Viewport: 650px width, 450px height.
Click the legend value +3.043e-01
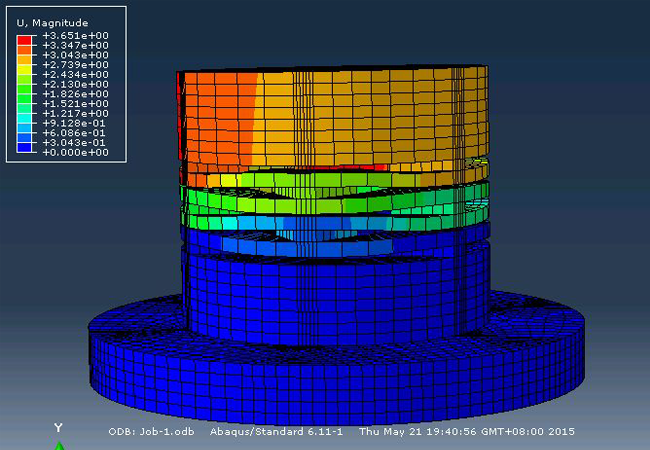(x=75, y=143)
